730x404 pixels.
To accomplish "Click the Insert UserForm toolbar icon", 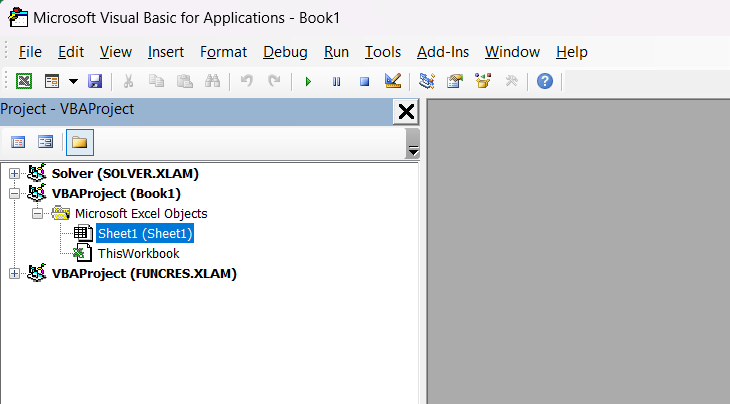I will pyautogui.click(x=52, y=81).
